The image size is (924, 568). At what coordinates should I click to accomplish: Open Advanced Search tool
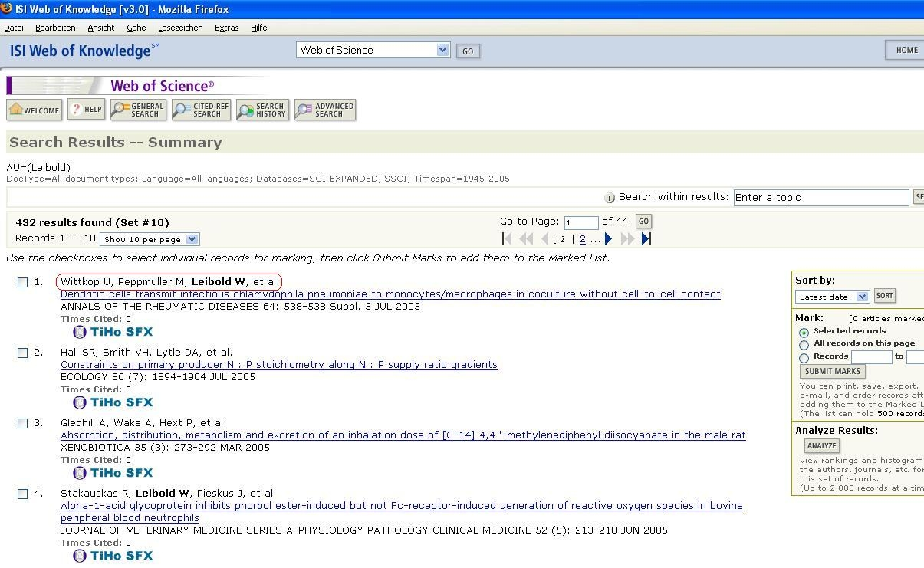click(x=325, y=110)
